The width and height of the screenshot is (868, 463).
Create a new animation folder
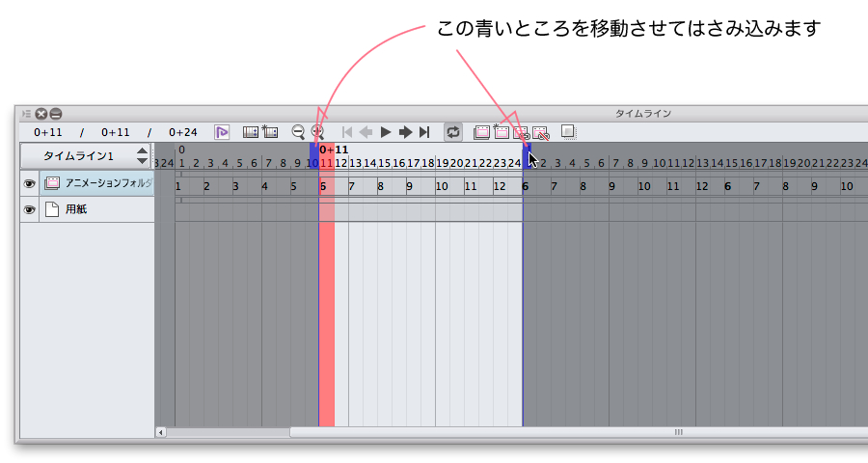point(481,132)
